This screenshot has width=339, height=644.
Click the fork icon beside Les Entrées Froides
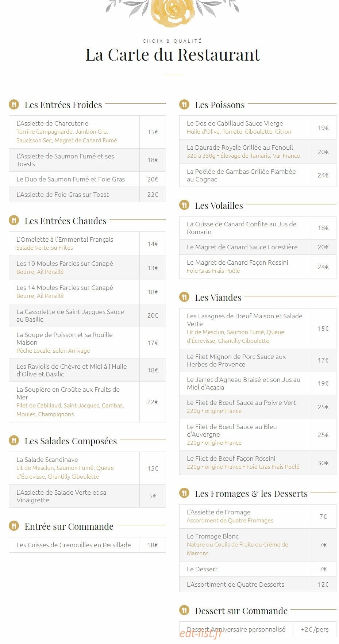point(14,105)
